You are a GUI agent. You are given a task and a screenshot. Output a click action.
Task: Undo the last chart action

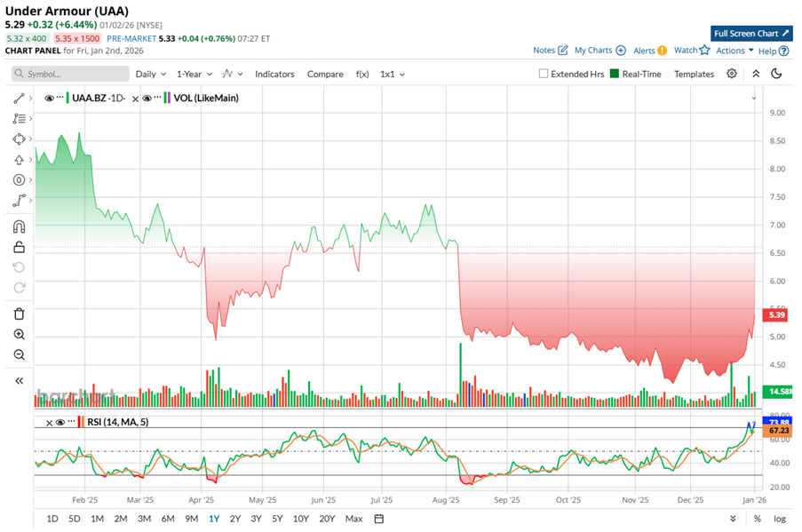click(x=19, y=267)
